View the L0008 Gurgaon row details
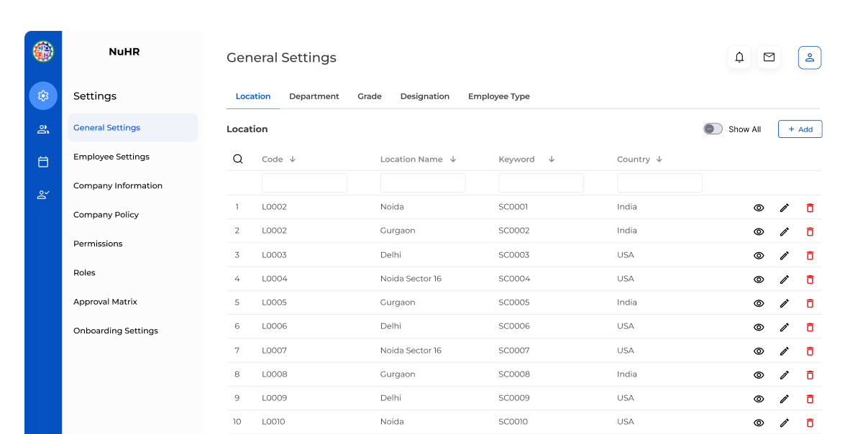Screen dimensions: 868x434 point(758,375)
